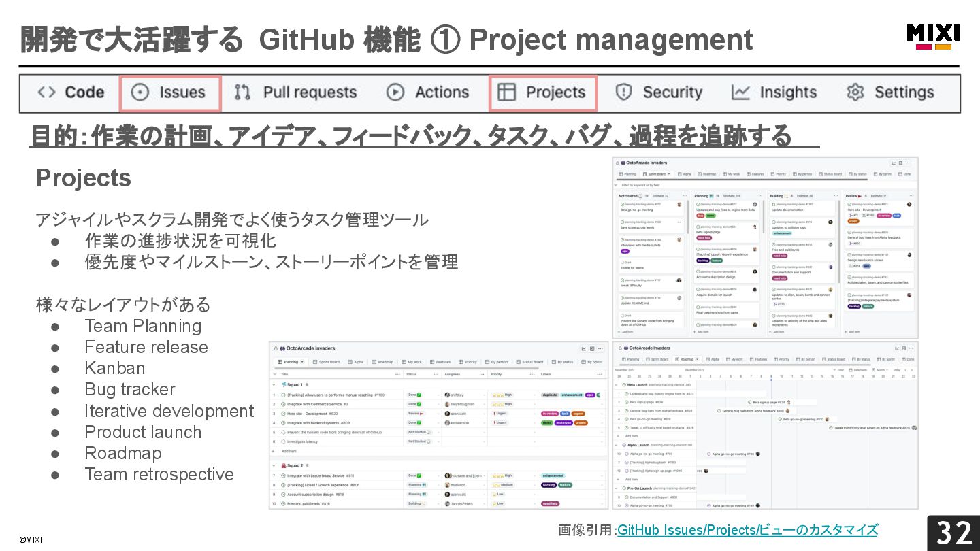Open the 'Update documentation' card in Building column
The height and width of the screenshot is (551, 980).
coord(802,208)
